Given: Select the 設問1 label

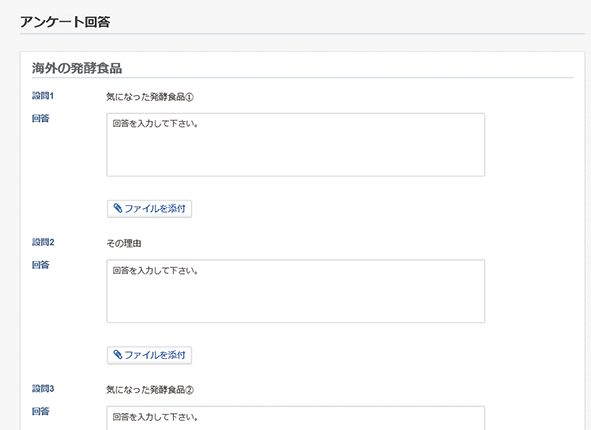Looking at the screenshot, I should click(43, 96).
